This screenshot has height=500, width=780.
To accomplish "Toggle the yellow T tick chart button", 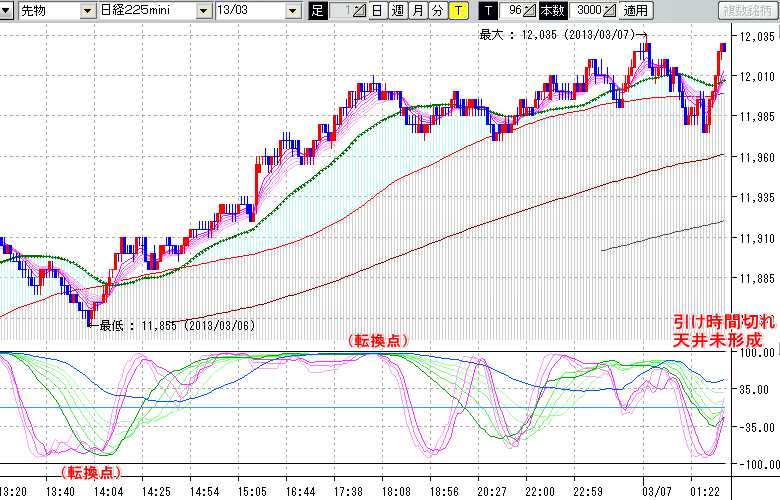I will tap(457, 11).
